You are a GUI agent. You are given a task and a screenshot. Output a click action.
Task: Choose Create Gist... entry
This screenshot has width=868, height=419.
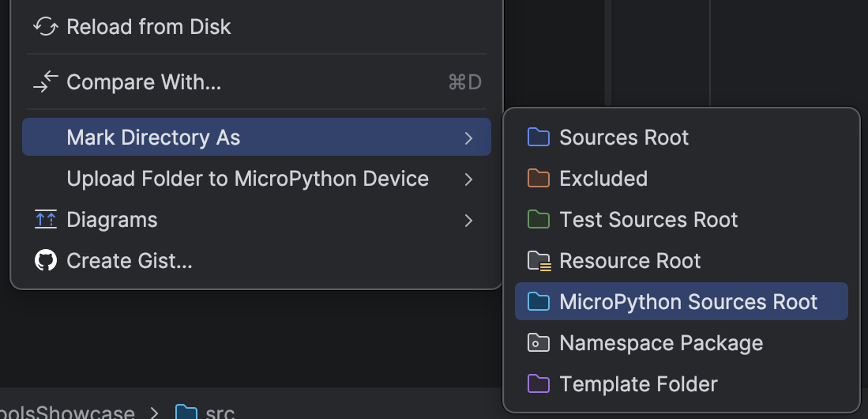pos(257,260)
